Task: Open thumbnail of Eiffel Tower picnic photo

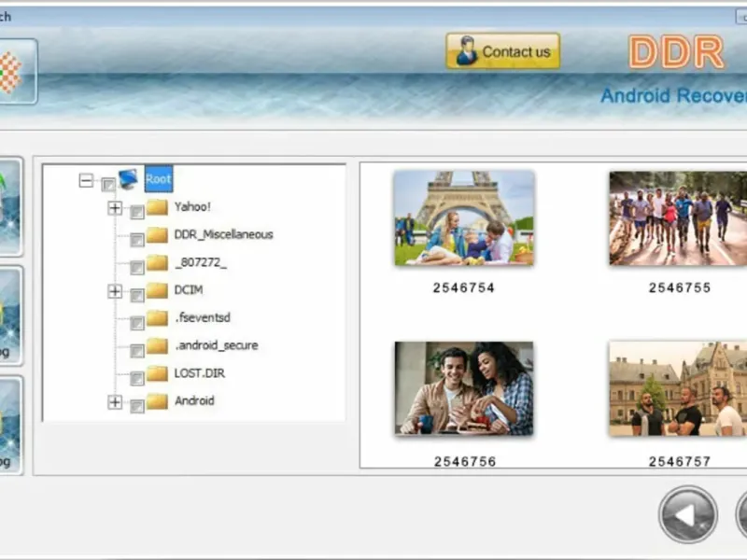Action: coord(464,217)
